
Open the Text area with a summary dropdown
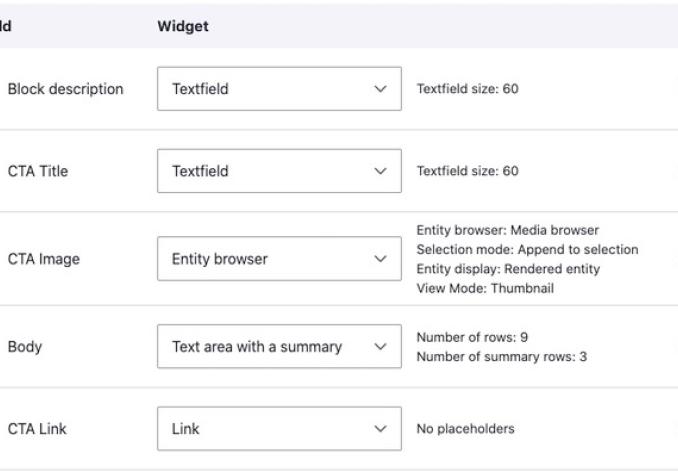pyautogui.click(x=279, y=347)
